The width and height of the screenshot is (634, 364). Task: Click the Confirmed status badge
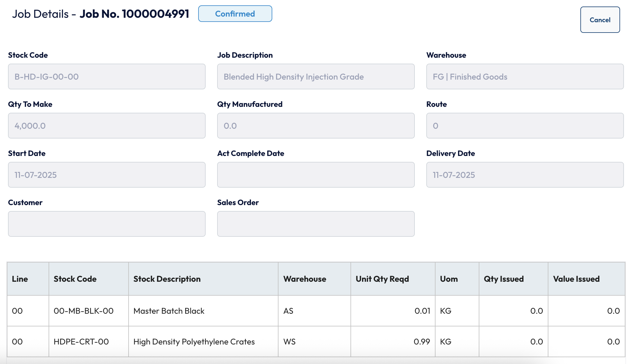click(x=235, y=14)
